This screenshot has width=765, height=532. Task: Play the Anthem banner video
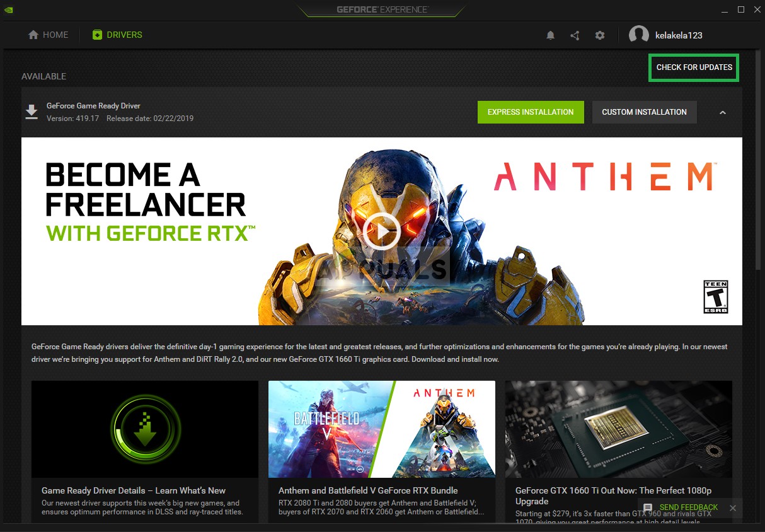tap(381, 231)
